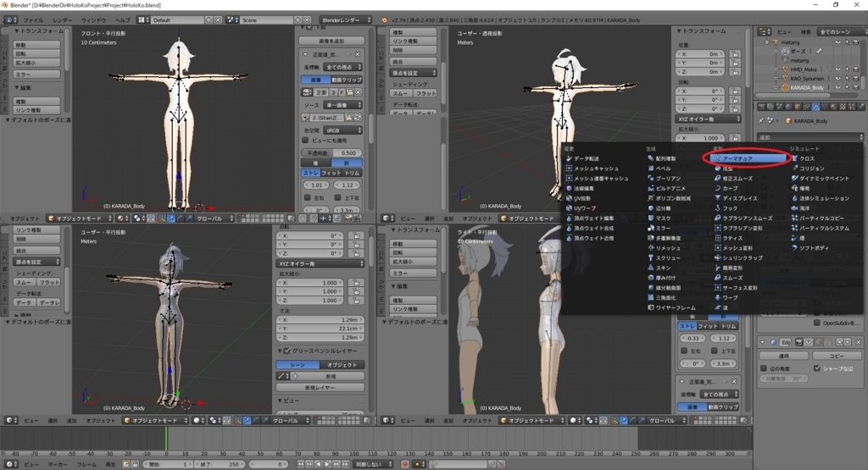Open the Object orange cube properties tab
The image size is (868, 470).
(x=797, y=107)
